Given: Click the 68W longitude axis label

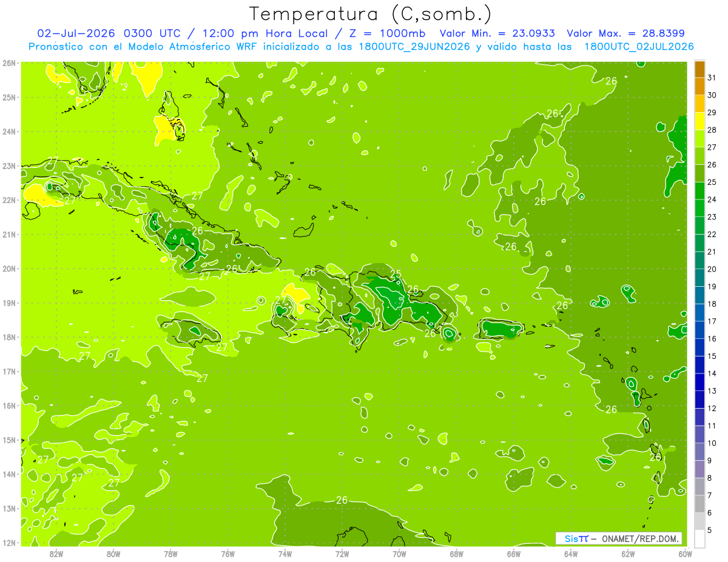Looking at the screenshot, I should click(457, 554).
